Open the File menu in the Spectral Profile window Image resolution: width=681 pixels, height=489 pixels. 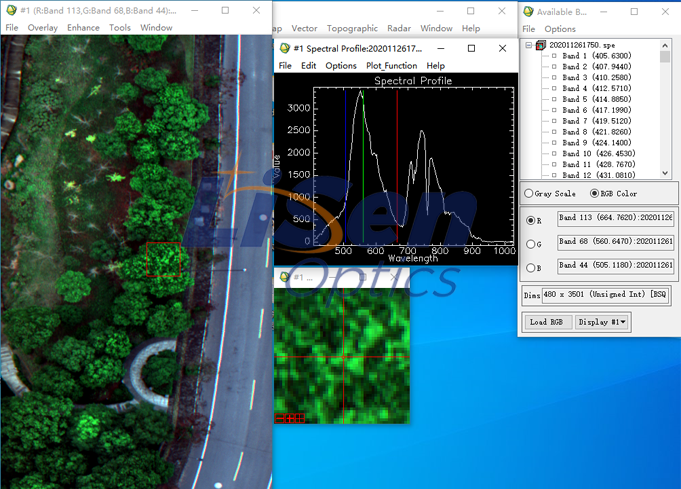pos(285,66)
